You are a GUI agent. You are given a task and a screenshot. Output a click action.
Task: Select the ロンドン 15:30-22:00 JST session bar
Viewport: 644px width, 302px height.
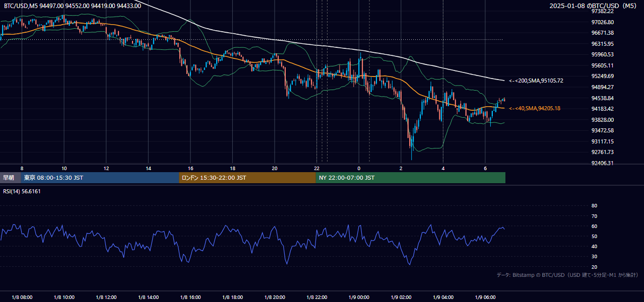[247, 178]
